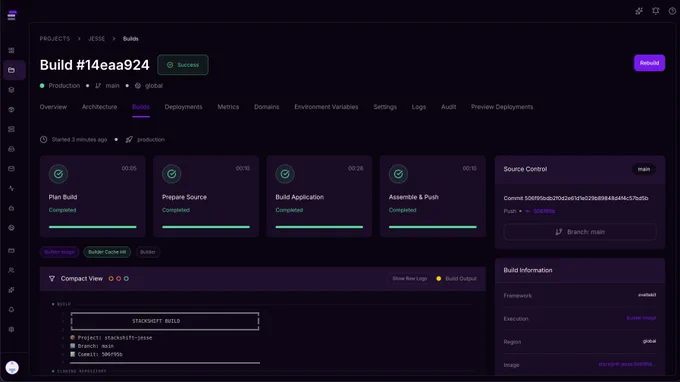Open the hamburger menu logo icon

(x=12, y=16)
